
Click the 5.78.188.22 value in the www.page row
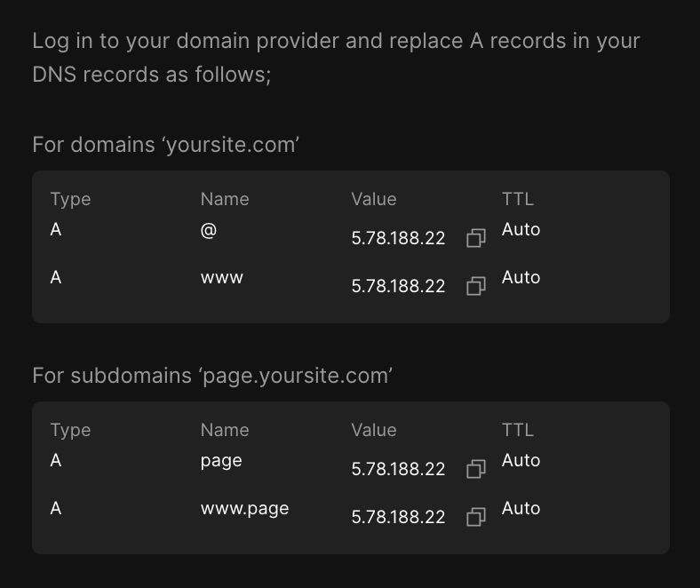click(398, 517)
